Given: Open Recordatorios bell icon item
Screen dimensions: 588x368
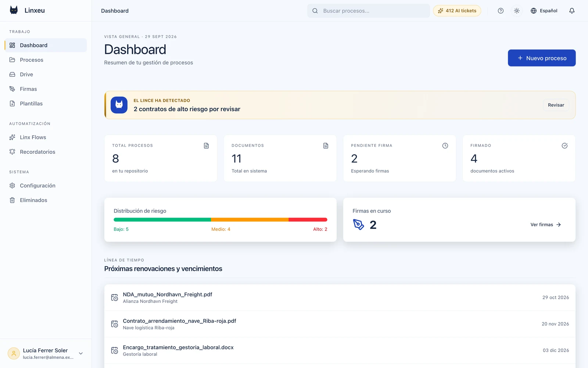Looking at the screenshot, I should point(46,152).
